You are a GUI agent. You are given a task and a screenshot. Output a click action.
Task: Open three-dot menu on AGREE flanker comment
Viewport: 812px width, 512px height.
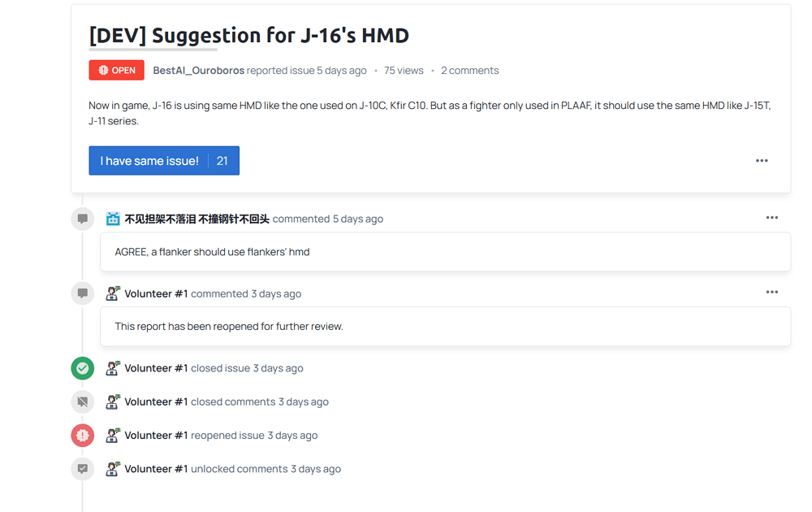click(x=772, y=218)
